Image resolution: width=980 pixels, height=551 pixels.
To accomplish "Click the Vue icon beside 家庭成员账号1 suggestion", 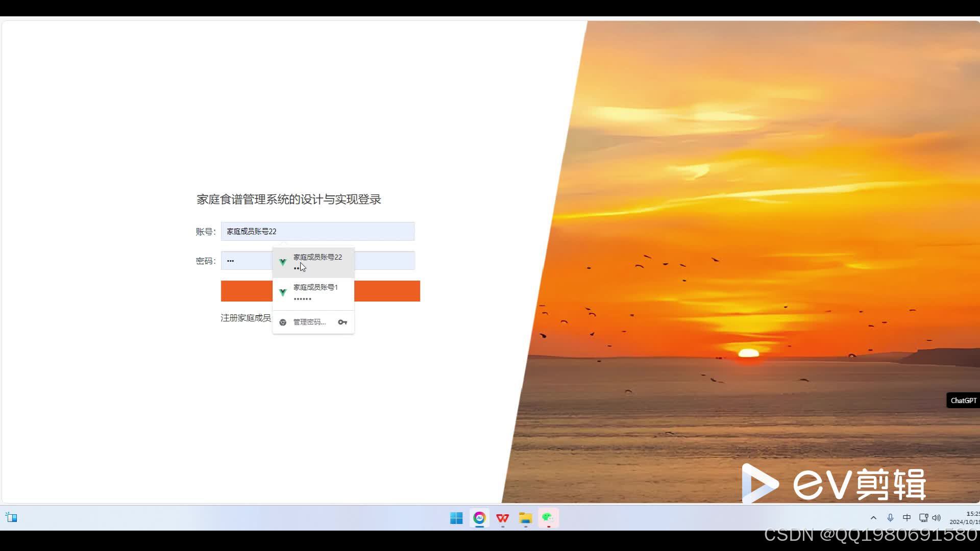I will (282, 292).
